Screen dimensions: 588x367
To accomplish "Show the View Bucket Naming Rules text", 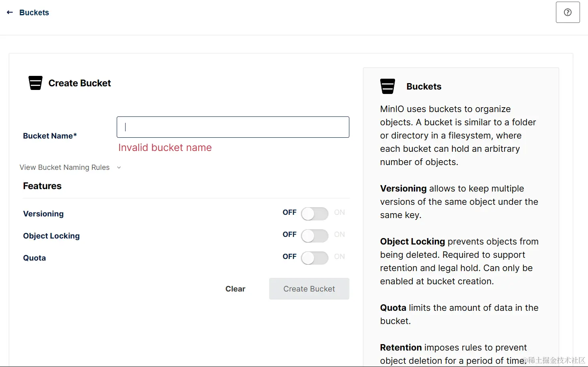I will point(65,167).
